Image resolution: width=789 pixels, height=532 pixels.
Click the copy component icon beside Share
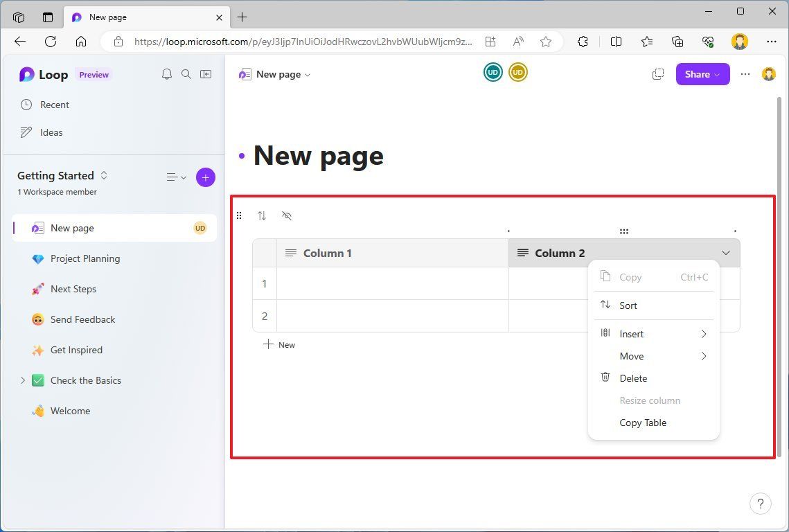coord(657,73)
